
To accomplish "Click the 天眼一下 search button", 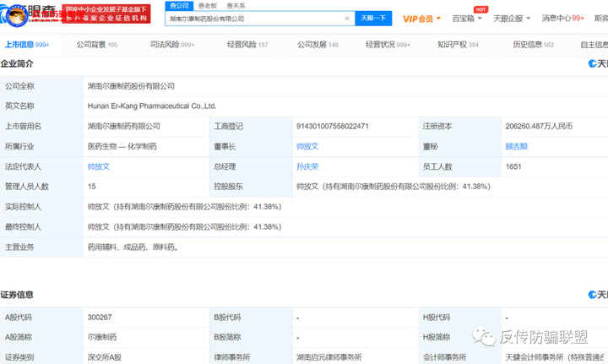I will pyautogui.click(x=373, y=19).
